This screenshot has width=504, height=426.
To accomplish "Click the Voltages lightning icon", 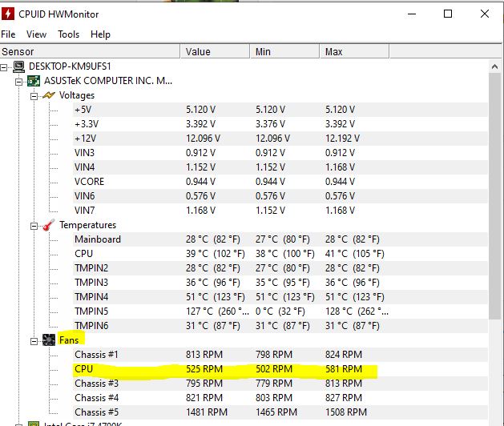I will [x=49, y=95].
